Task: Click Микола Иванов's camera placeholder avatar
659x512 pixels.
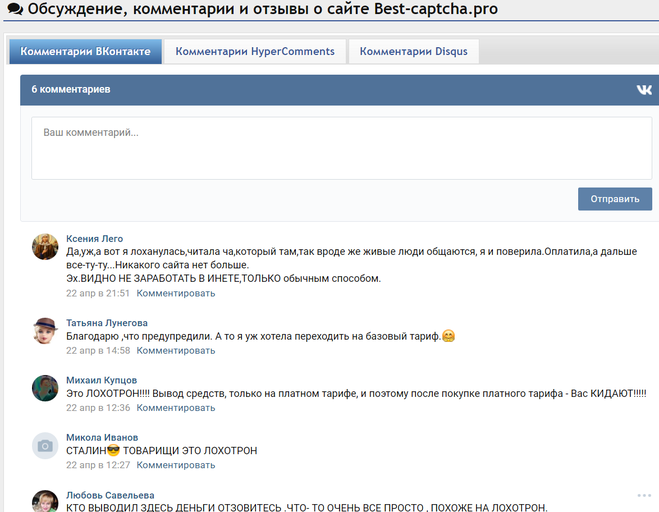Action: click(44, 446)
